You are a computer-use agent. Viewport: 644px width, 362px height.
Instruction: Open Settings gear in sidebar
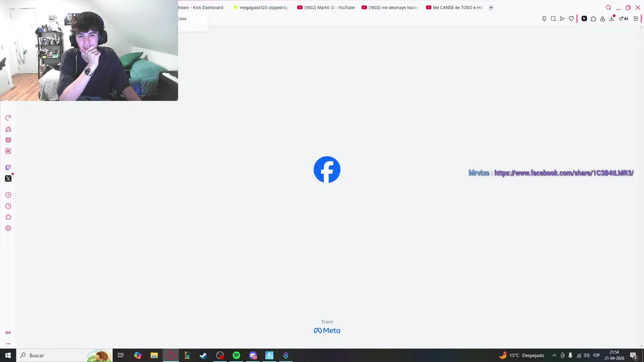pyautogui.click(x=8, y=228)
